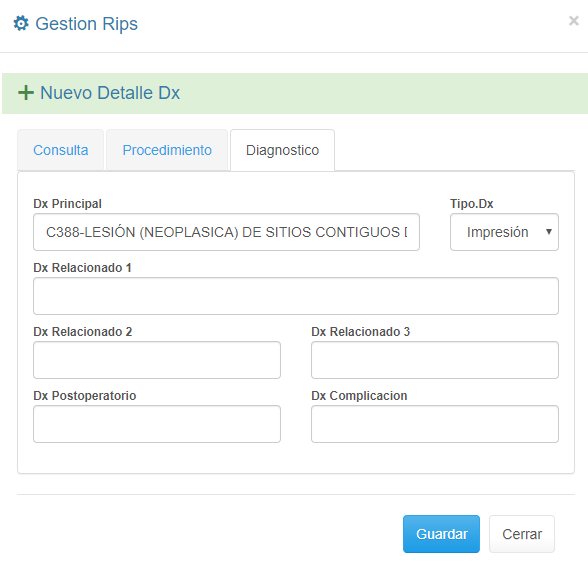The height and width of the screenshot is (586, 588).
Task: Select the Diagnostico tab
Action: point(282,150)
